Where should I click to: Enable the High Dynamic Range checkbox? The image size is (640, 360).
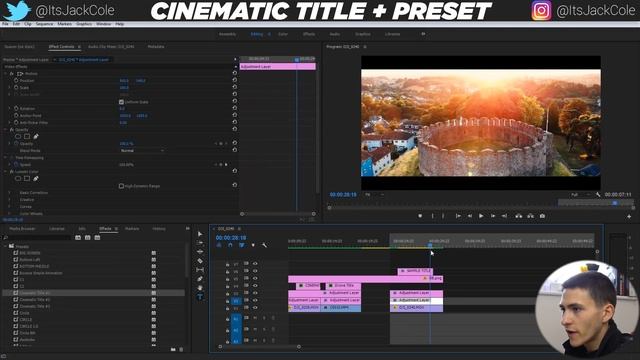[x=121, y=186]
